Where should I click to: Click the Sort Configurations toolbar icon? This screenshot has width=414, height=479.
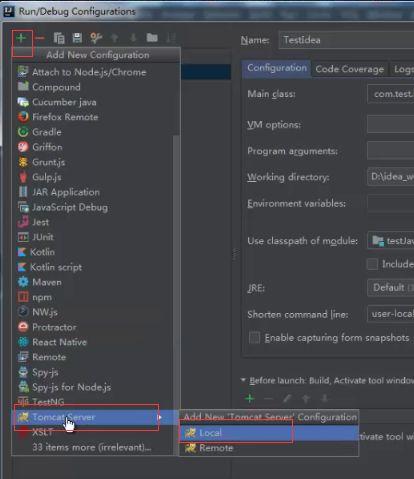171,38
